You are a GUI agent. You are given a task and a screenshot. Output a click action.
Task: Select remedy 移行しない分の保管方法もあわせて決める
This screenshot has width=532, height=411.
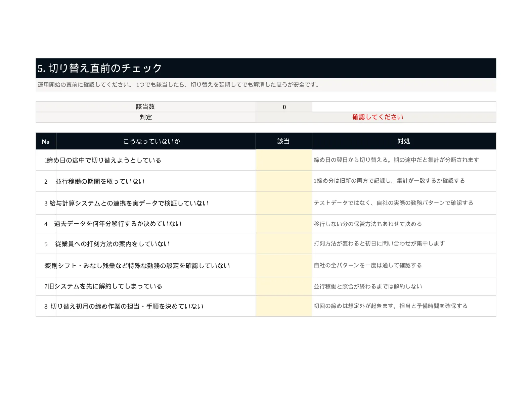(x=368, y=224)
